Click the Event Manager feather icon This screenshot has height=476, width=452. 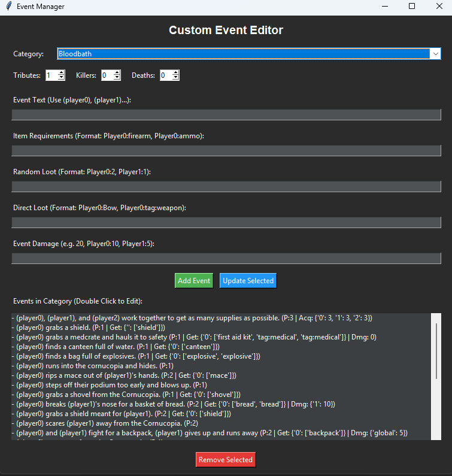[9, 6]
